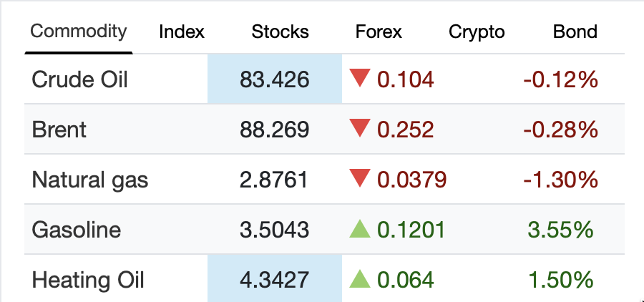Viewport: 644px width, 302px height.
Task: Click the red down arrow beside 0.0379
Action: (360, 179)
